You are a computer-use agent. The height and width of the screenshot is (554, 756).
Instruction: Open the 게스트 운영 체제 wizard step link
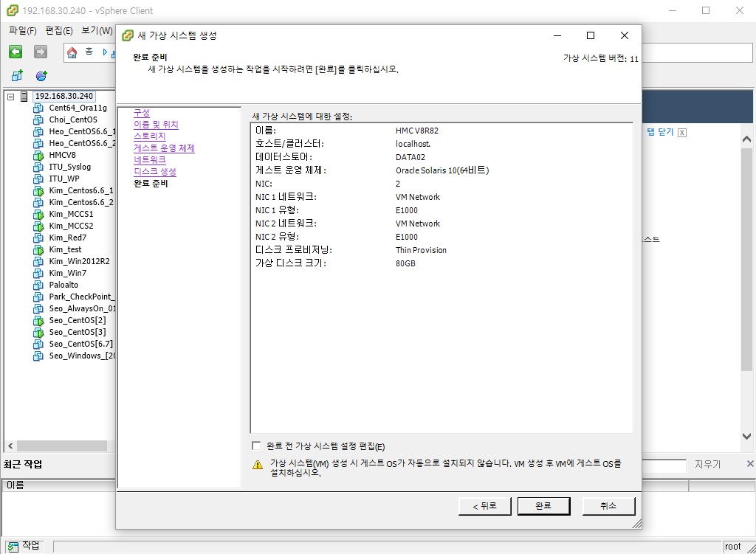(x=164, y=148)
